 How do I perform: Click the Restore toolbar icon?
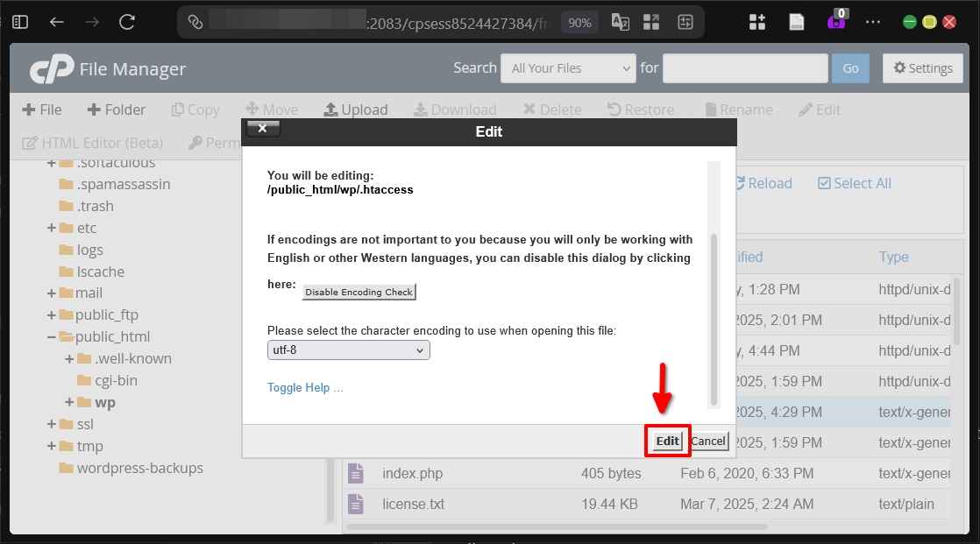point(641,110)
